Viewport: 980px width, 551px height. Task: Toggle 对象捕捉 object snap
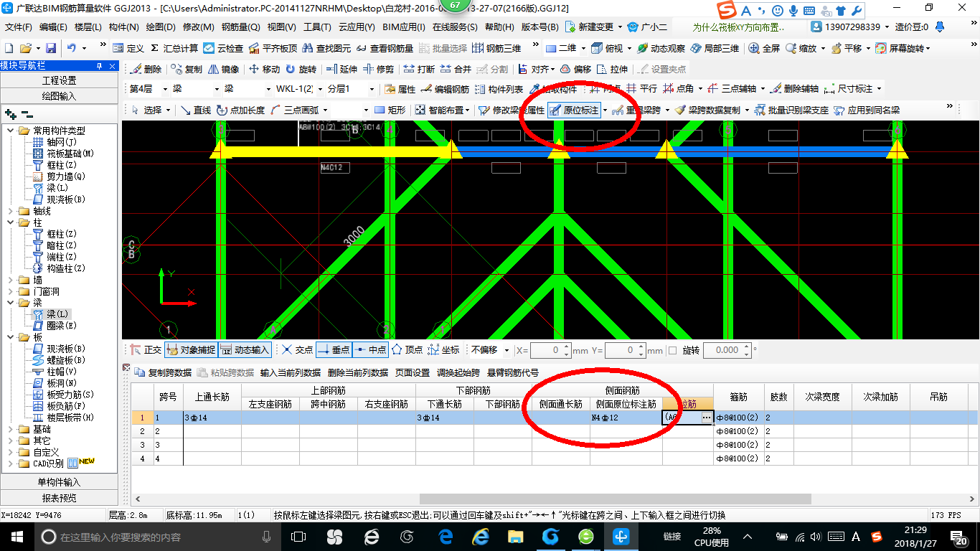click(191, 350)
